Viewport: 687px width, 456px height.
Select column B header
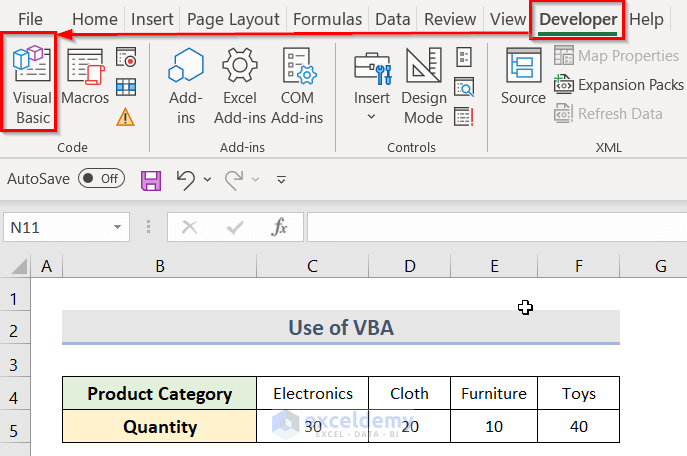coord(160,265)
